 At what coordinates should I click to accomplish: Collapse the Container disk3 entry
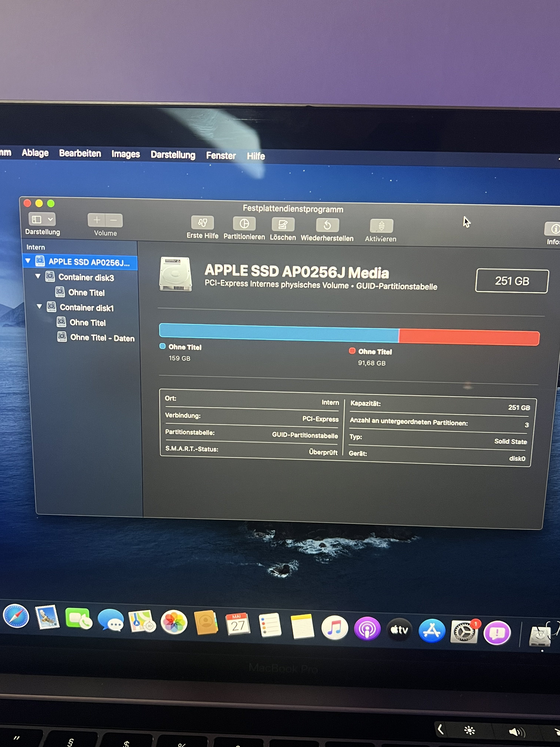coord(38,276)
